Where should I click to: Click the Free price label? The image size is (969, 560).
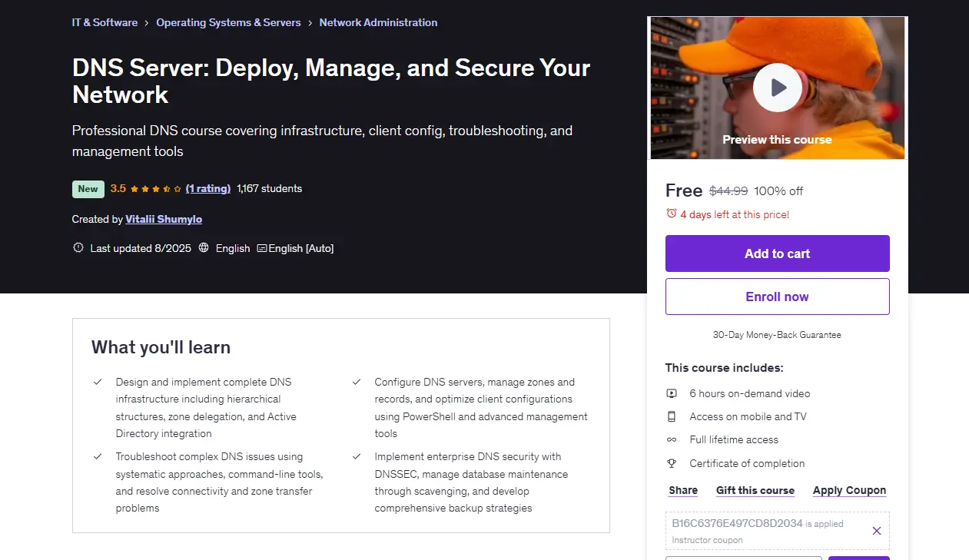(684, 191)
